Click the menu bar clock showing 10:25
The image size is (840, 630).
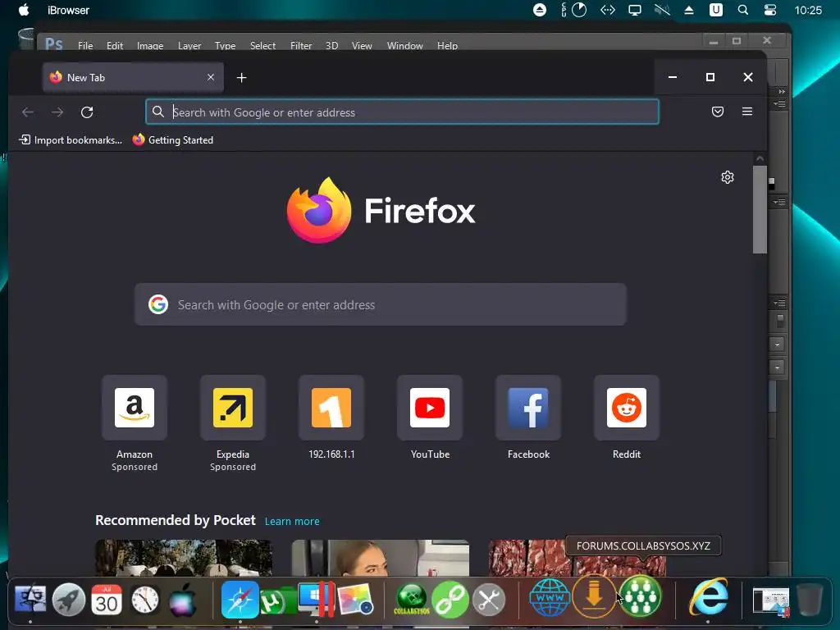[808, 10]
